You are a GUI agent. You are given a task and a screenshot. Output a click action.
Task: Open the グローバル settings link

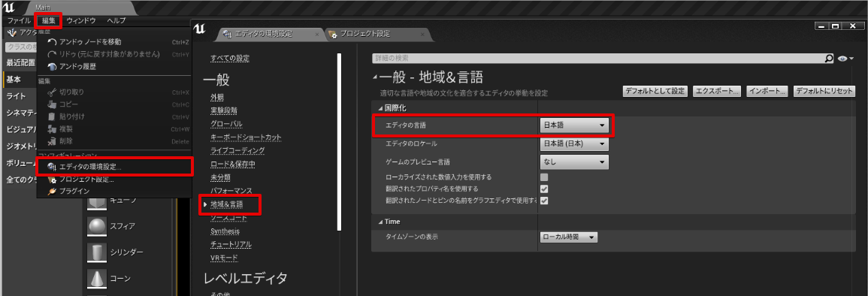click(226, 123)
